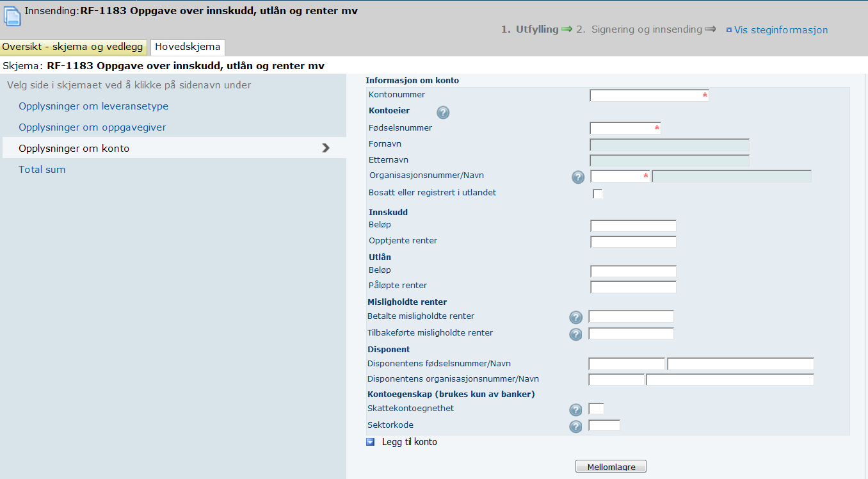The image size is (868, 479).
Task: Focus Betalte misligholdte renter input
Action: (631, 316)
